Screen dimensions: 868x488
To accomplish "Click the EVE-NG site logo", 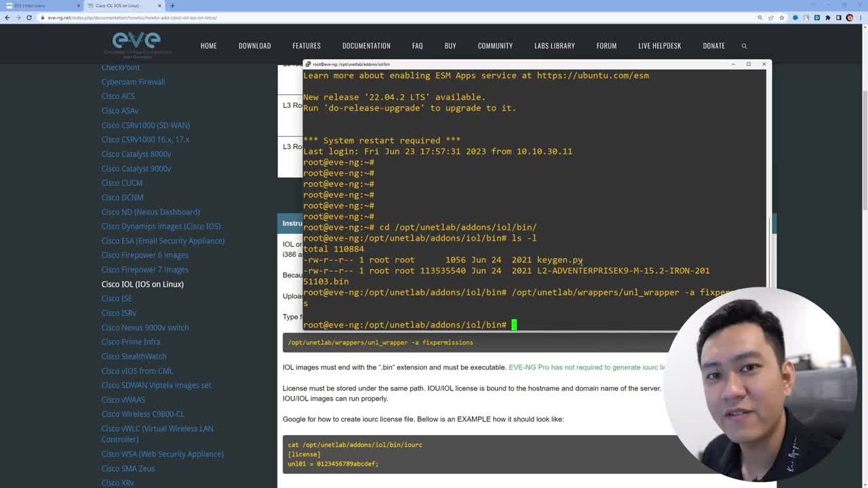I will tap(138, 45).
